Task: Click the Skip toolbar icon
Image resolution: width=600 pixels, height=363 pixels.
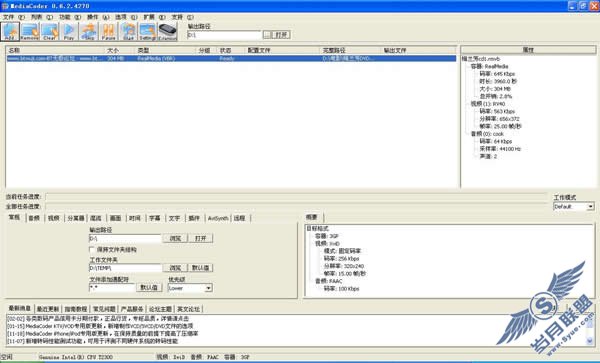Action: point(89,31)
